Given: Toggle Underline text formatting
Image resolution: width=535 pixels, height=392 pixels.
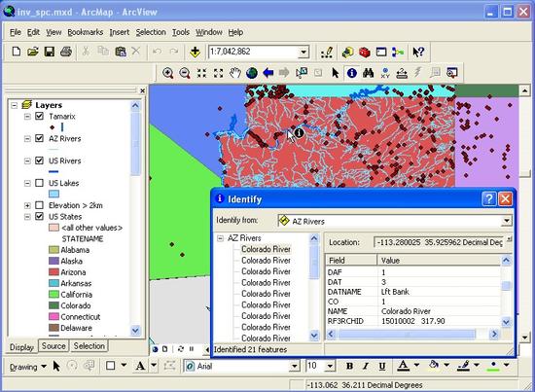Looking at the screenshot, I should [382, 367].
